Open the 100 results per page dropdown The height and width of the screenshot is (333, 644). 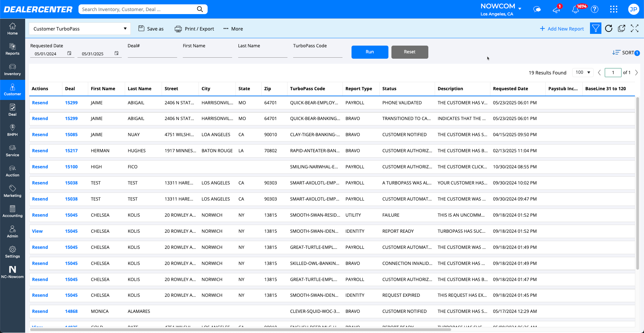tap(583, 72)
